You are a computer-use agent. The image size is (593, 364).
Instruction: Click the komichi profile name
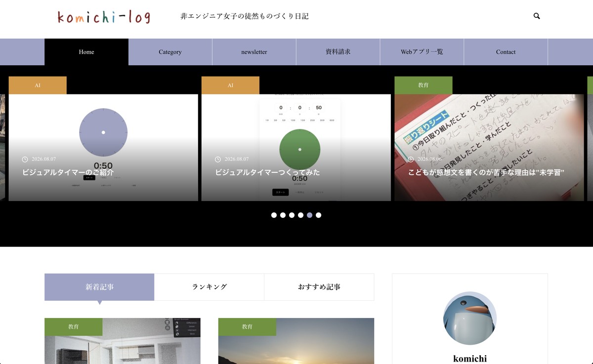tap(470, 359)
